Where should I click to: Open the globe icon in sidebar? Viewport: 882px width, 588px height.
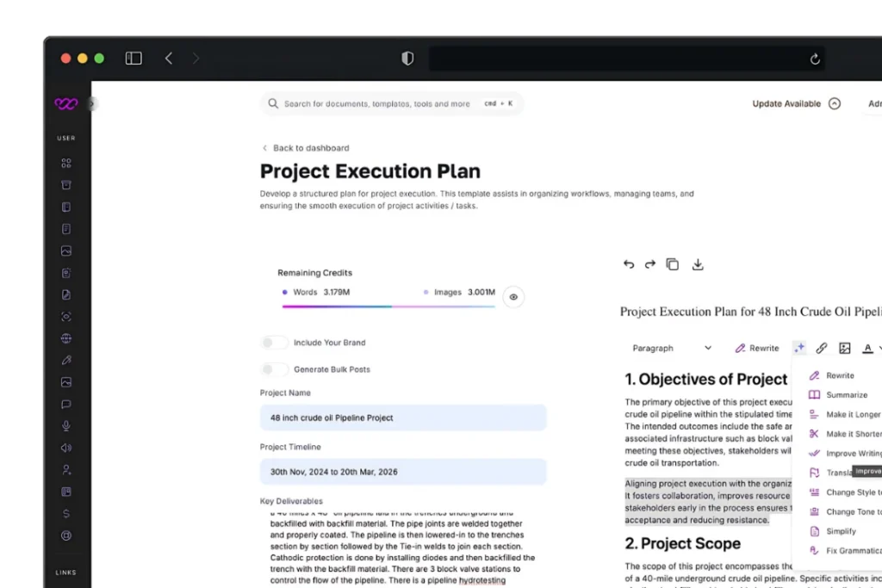click(65, 338)
